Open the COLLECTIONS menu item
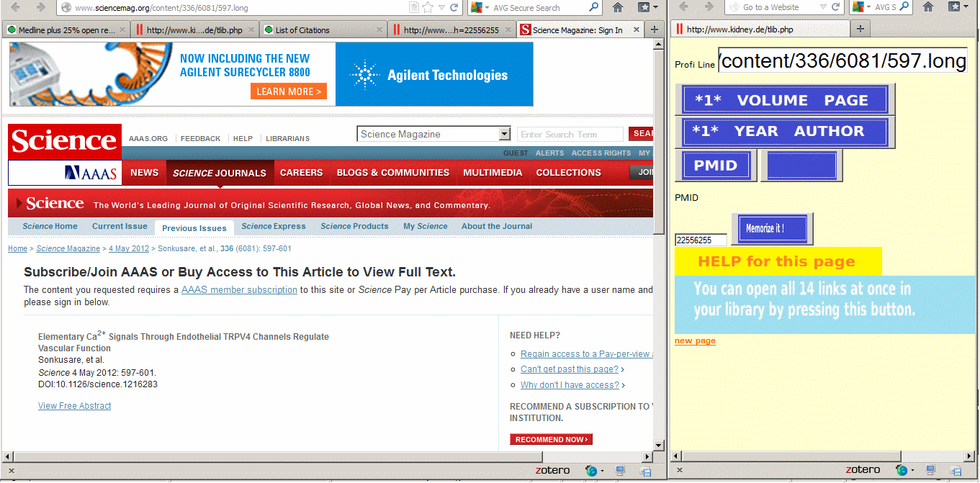 tap(568, 173)
